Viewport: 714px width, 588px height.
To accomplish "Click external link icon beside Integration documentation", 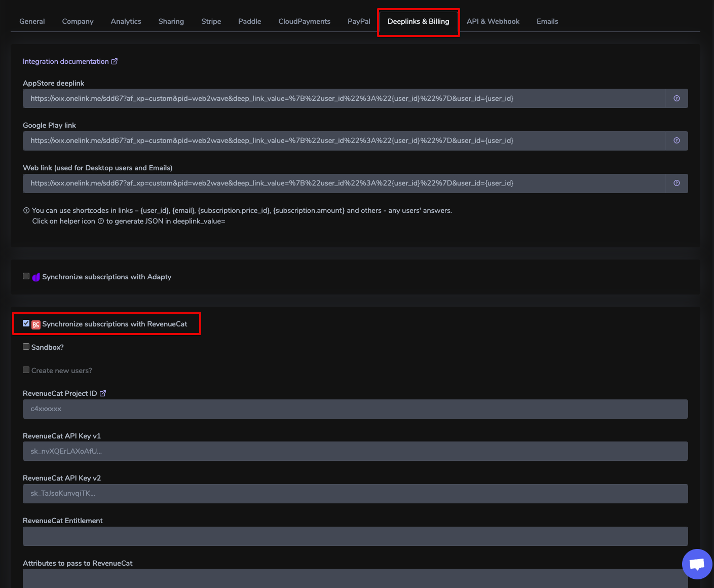I will (x=115, y=61).
